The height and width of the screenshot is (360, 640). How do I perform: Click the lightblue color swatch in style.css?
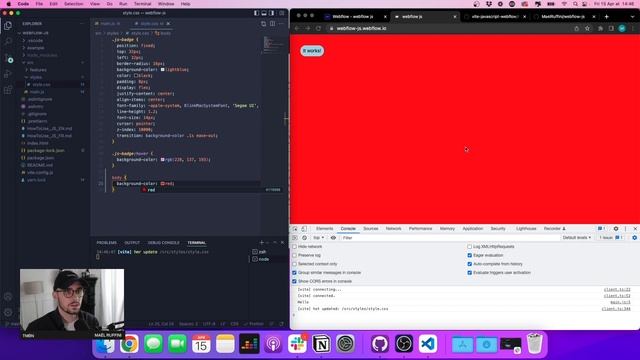pyautogui.click(x=162, y=69)
